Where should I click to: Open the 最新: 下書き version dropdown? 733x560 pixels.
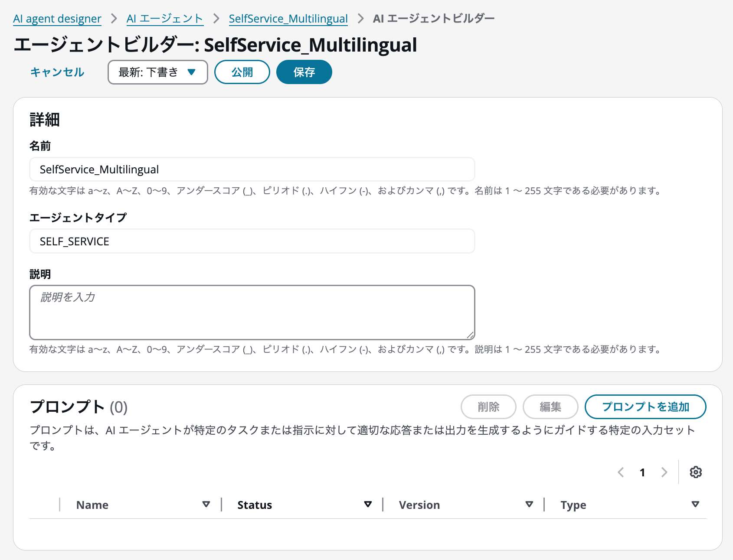pos(157,72)
